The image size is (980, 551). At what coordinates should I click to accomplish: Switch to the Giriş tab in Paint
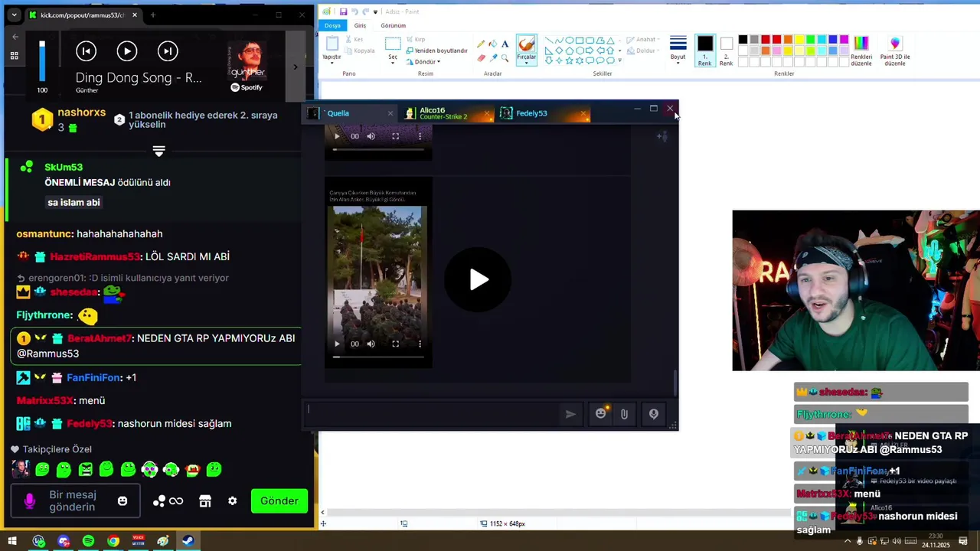(360, 25)
